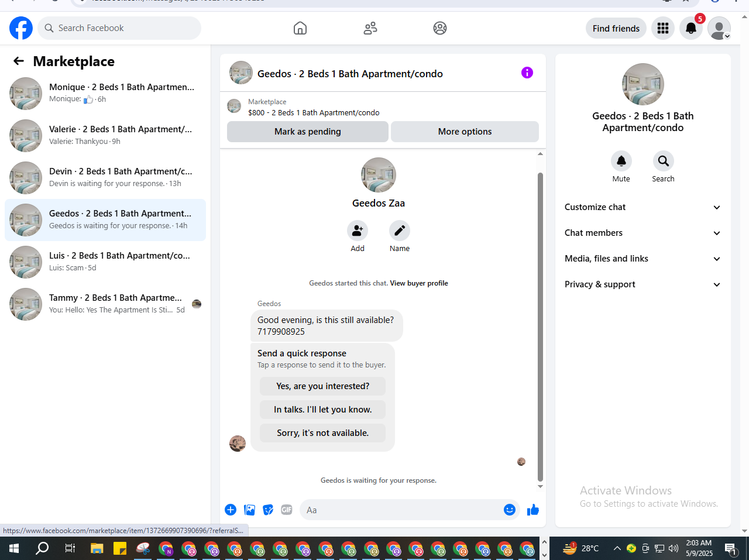Screen dimensions: 749x560
Task: Click Mark as pending button
Action: click(x=308, y=132)
